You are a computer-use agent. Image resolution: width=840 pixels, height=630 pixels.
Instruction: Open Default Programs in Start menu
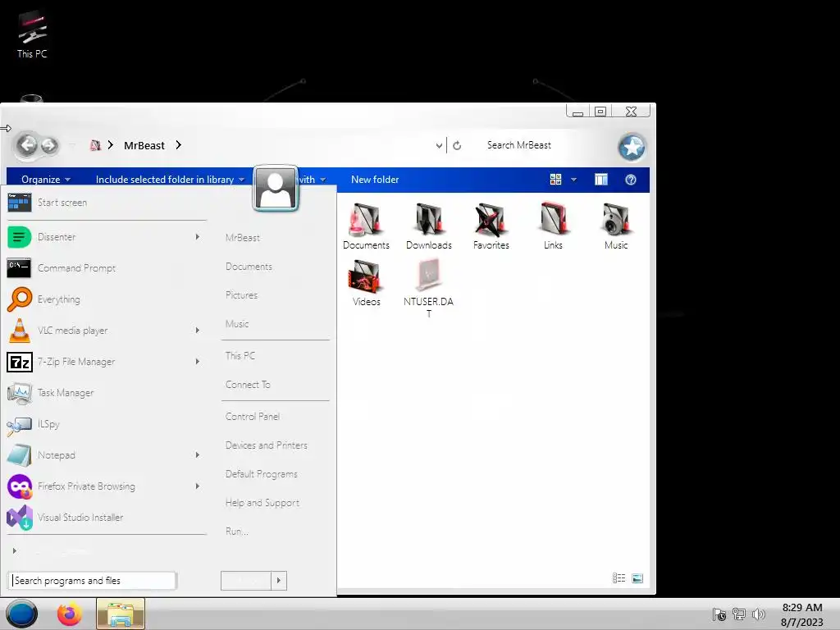point(262,474)
